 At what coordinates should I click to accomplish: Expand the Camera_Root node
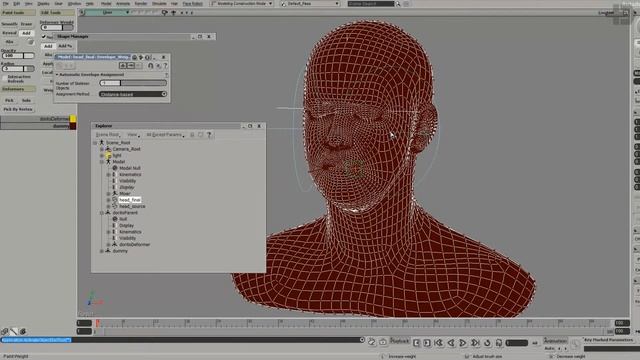(102, 149)
